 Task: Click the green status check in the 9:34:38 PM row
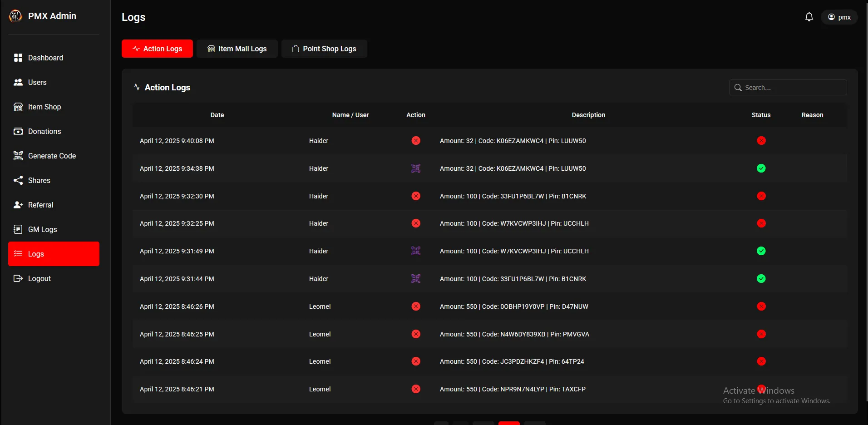click(x=761, y=168)
